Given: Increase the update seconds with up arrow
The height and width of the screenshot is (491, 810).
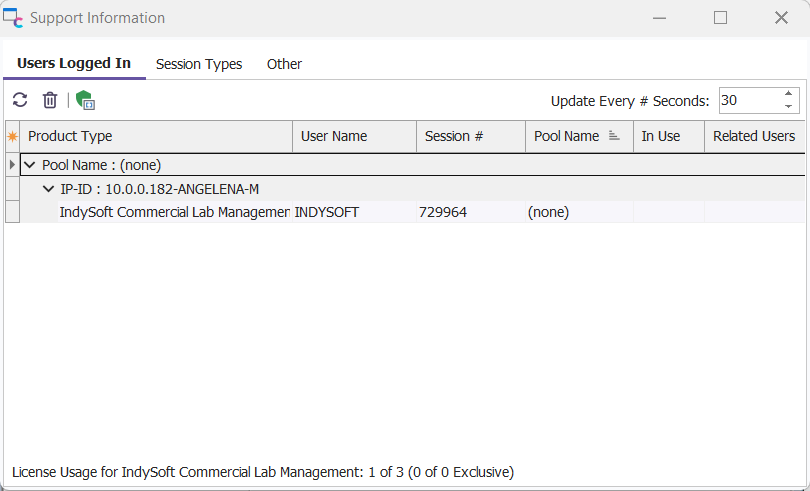Looking at the screenshot, I should point(788,94).
